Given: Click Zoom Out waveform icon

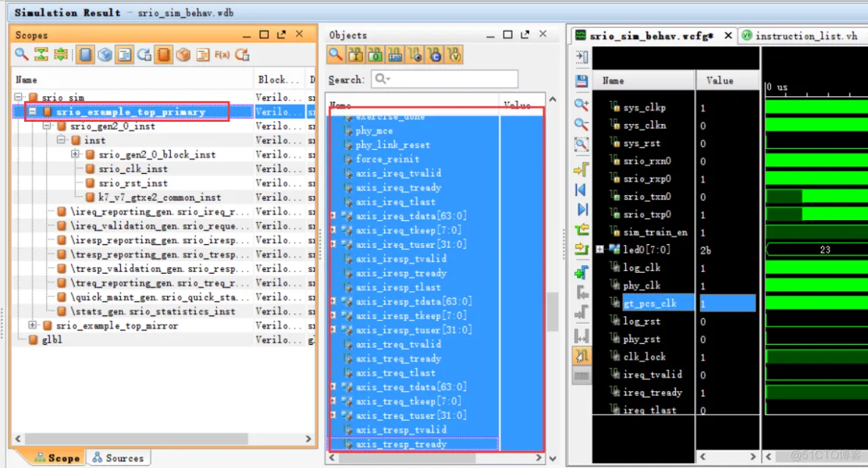Looking at the screenshot, I should pos(581,124).
